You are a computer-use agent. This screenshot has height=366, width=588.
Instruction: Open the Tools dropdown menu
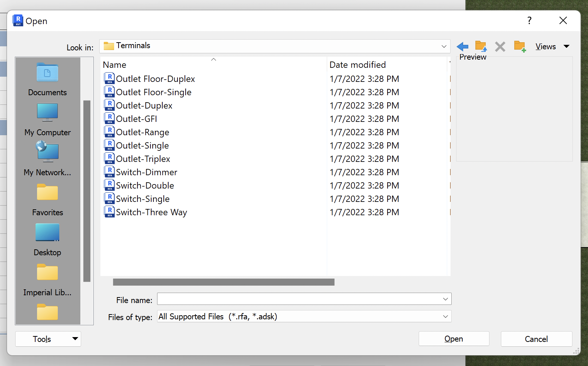coord(48,339)
